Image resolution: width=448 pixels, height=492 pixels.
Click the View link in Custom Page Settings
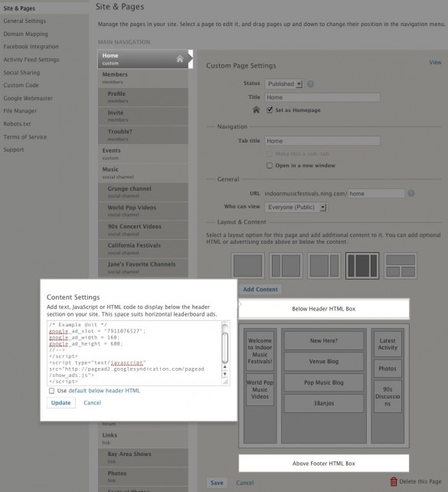tap(435, 62)
